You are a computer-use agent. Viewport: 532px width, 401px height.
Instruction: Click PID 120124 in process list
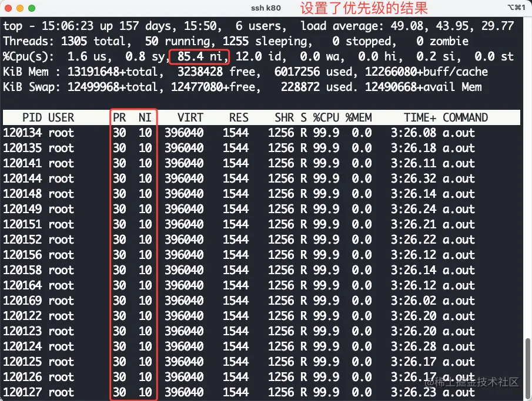click(x=22, y=346)
